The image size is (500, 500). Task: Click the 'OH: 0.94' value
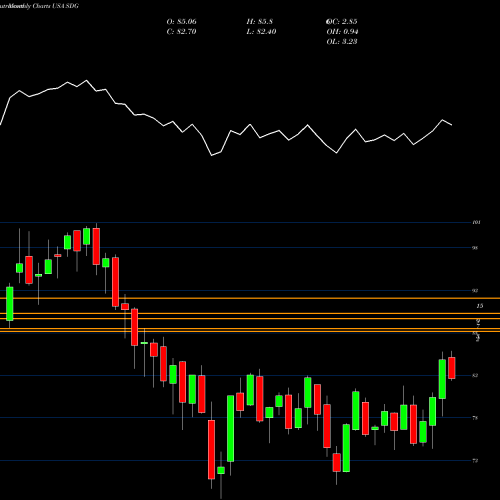click(342, 32)
